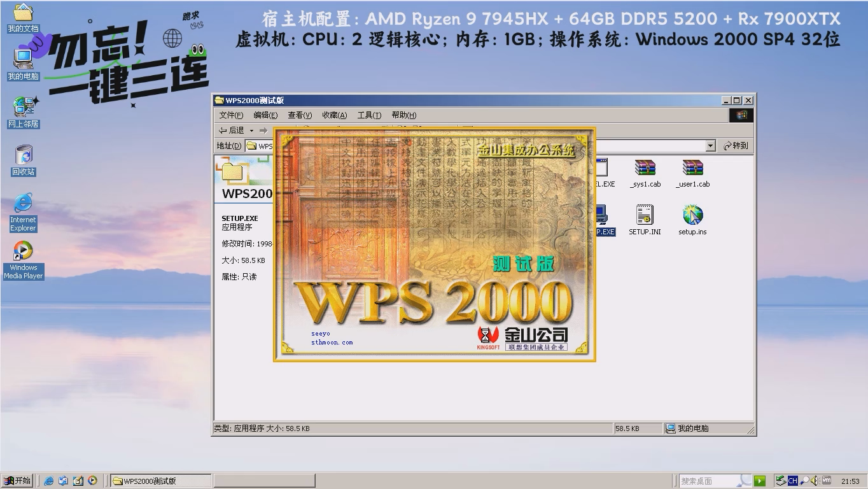Open the 工具(T) menu
This screenshot has width=868, height=489.
[369, 115]
